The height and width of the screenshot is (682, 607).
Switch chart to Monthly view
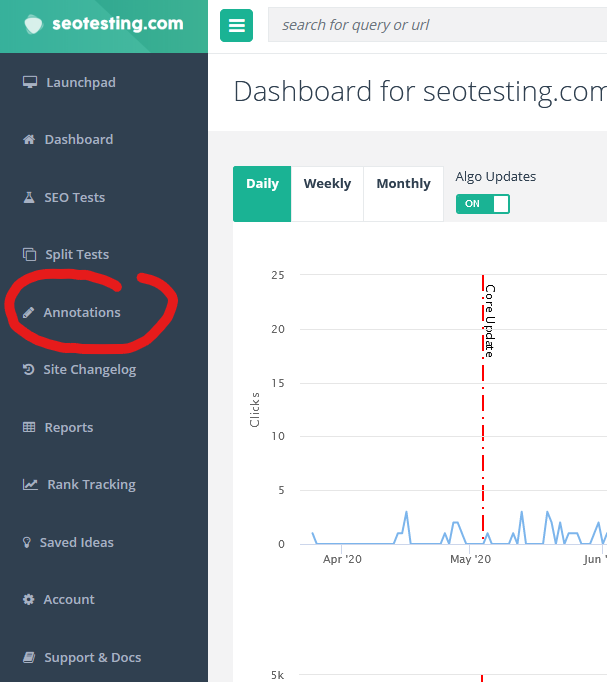pyautogui.click(x=404, y=194)
